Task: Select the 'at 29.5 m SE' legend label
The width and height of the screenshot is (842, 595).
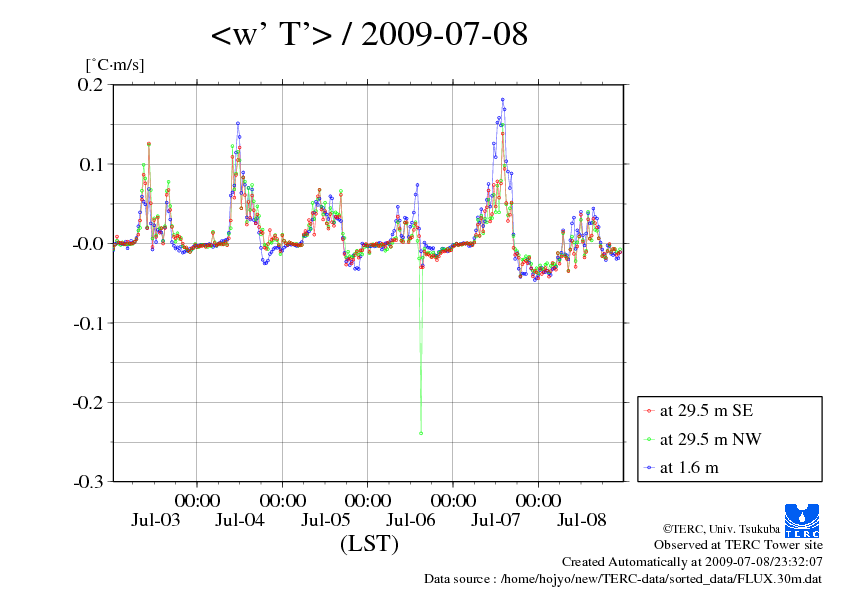Action: coord(706,411)
